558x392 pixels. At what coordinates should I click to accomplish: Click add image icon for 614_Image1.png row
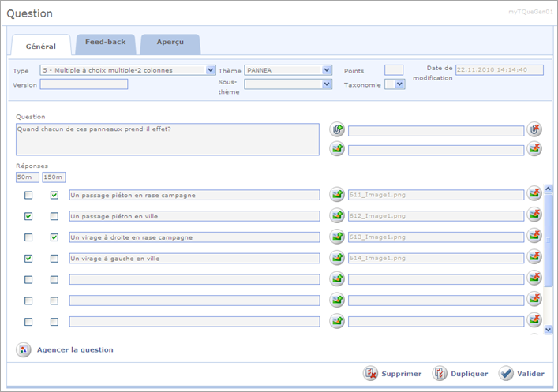coord(337,258)
